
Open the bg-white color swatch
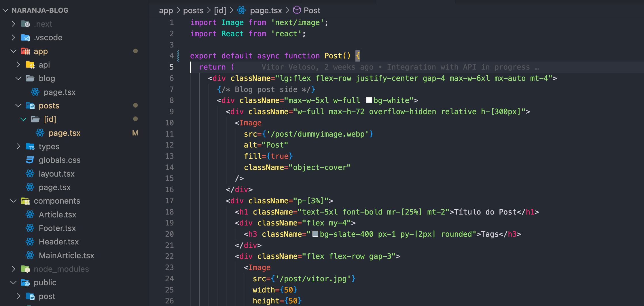point(369,100)
